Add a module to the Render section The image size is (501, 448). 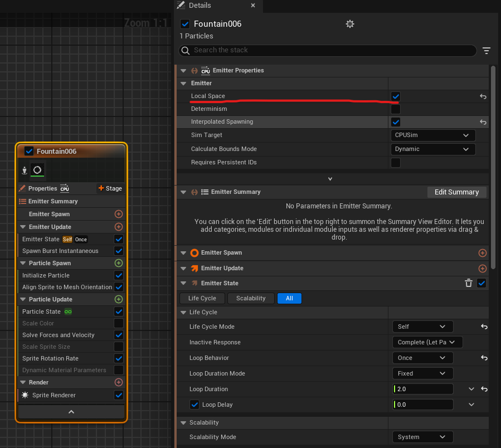pyautogui.click(x=118, y=382)
